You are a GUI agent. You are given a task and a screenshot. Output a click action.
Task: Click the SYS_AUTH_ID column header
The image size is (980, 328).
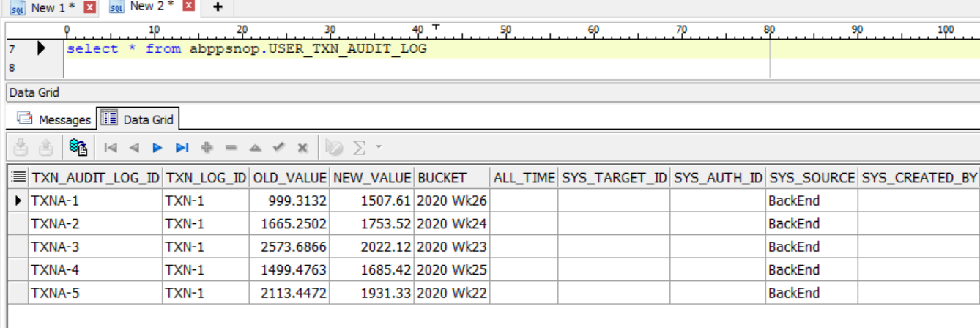click(x=719, y=177)
